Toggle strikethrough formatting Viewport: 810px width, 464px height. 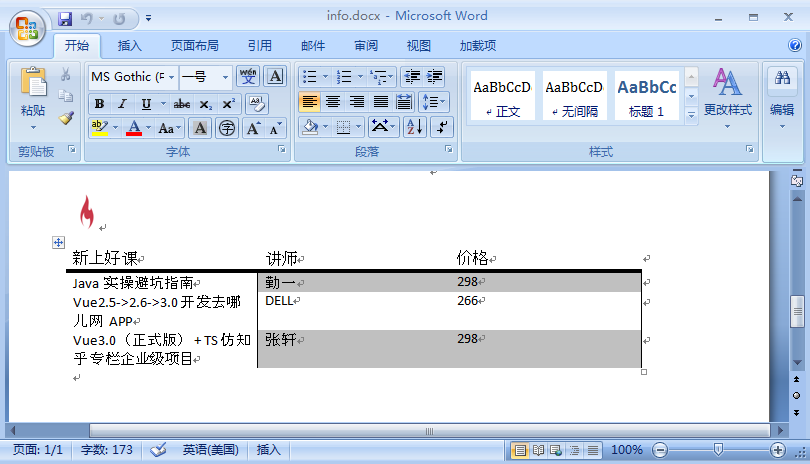point(181,104)
